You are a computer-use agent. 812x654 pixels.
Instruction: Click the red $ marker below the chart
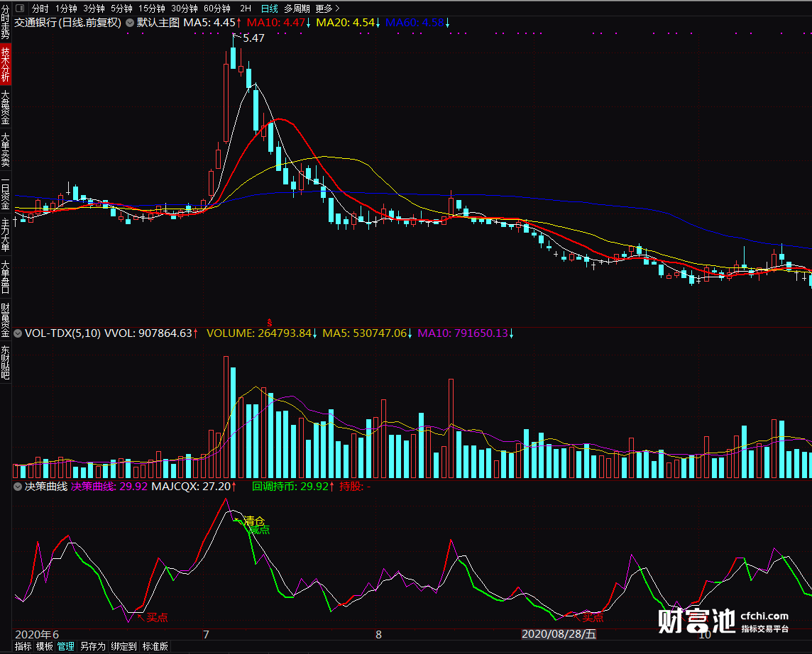point(269,323)
